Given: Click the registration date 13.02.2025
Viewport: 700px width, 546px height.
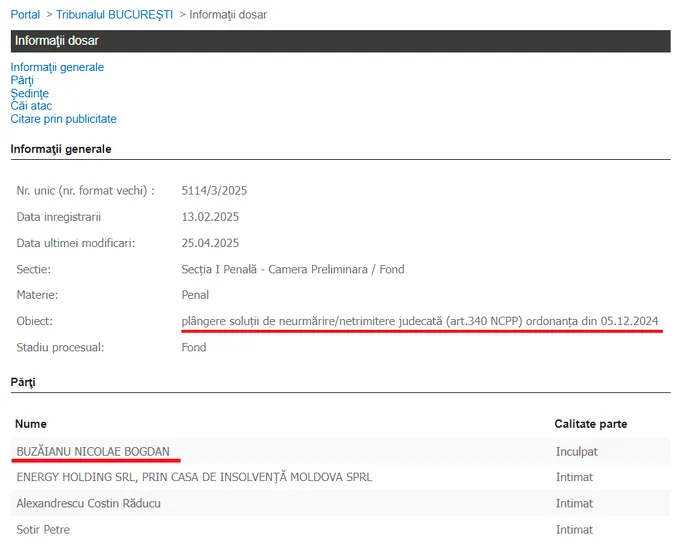Looking at the screenshot, I should click(x=210, y=217).
